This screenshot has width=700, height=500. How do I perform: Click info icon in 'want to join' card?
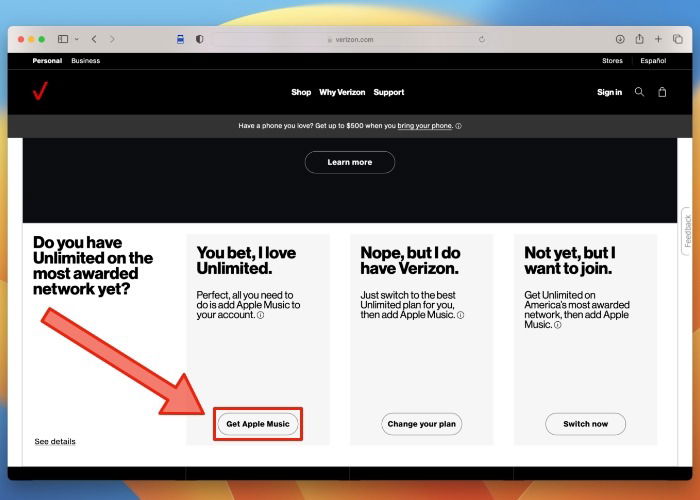[557, 325]
